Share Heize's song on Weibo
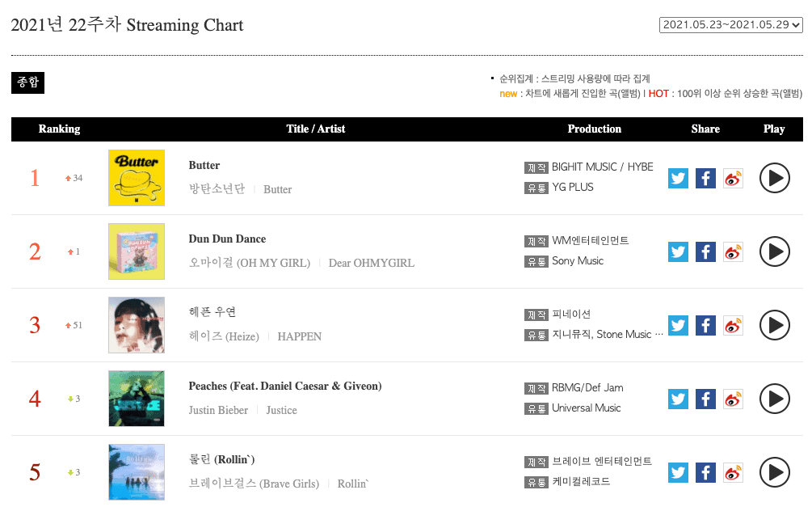Screen dimensions: 812x507 point(733,325)
